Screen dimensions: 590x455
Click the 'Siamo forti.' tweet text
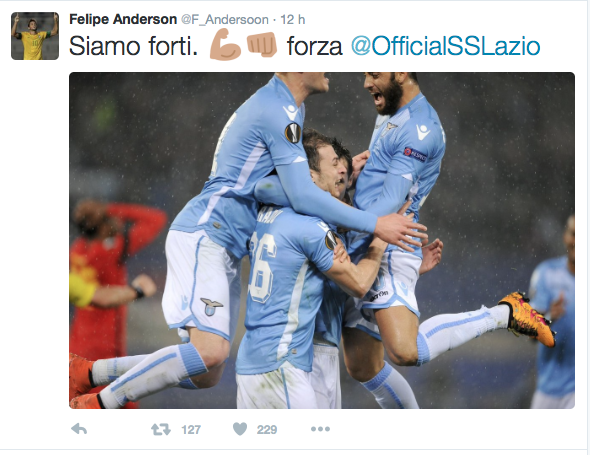[133, 47]
